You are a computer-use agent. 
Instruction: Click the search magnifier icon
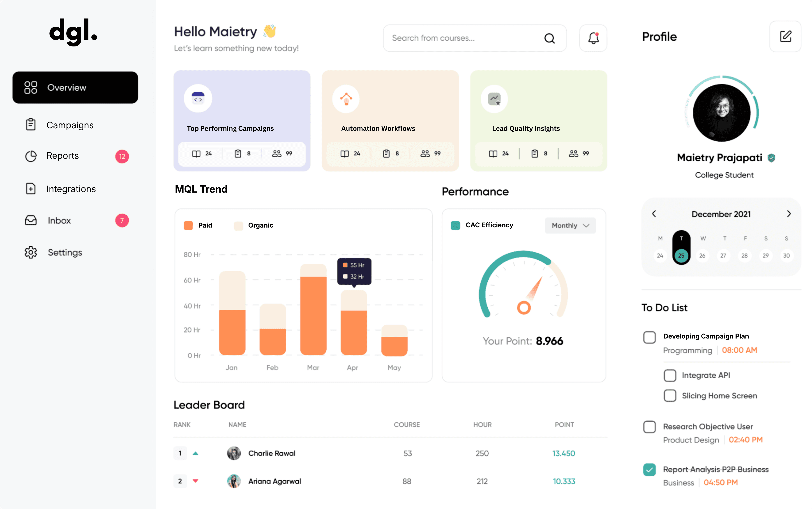pos(549,38)
